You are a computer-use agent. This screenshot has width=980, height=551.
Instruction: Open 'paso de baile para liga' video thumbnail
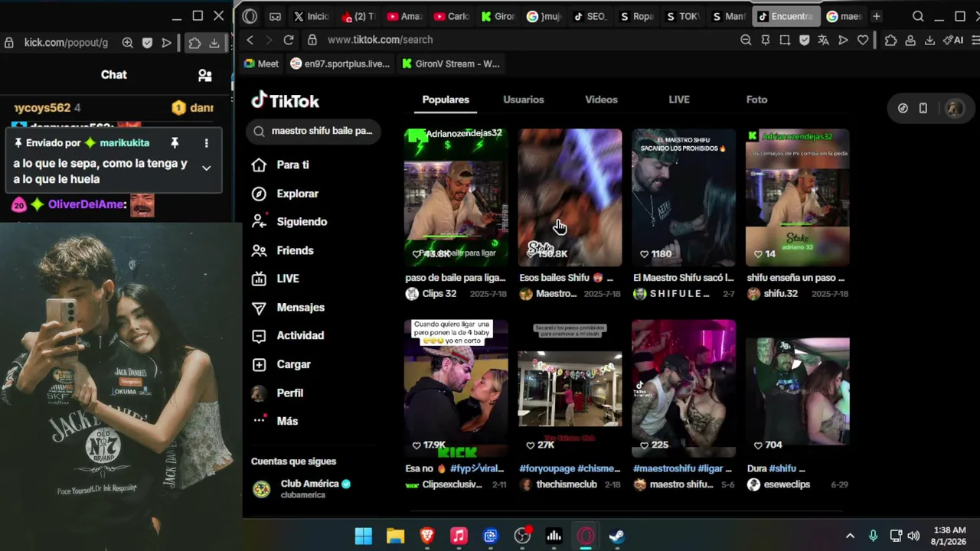click(x=456, y=197)
